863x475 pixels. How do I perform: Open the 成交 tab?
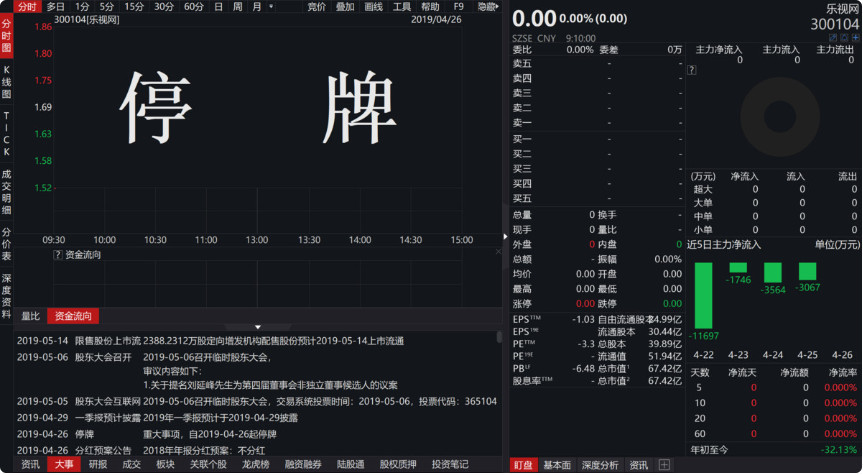click(x=132, y=465)
